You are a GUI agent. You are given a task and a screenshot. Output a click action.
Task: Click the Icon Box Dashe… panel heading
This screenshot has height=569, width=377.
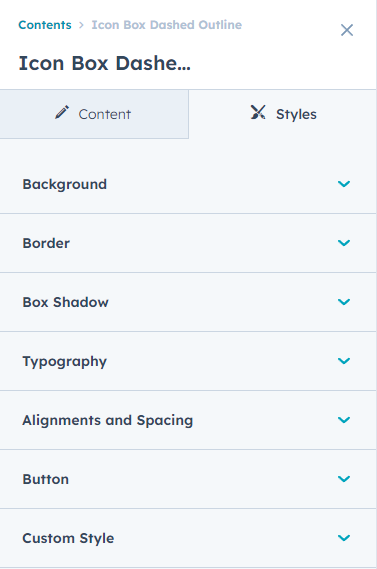tap(105, 63)
